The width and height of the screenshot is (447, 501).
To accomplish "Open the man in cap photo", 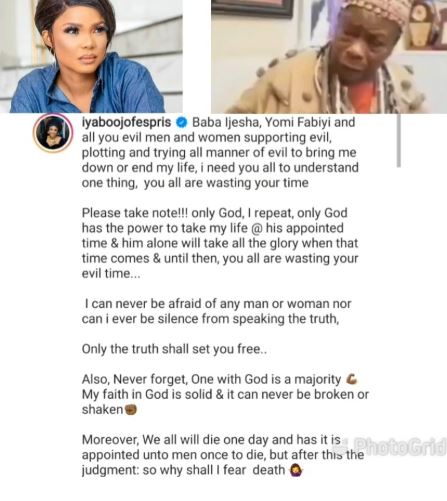I will (x=329, y=57).
